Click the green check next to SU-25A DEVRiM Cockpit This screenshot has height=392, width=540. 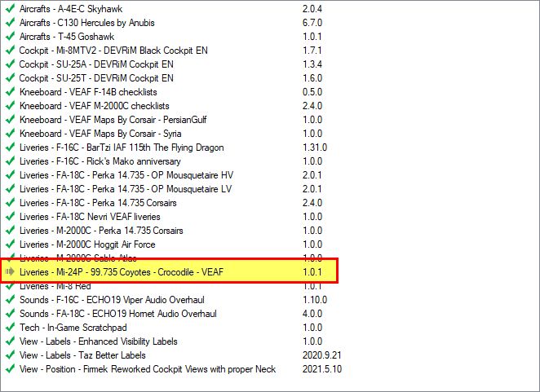pos(10,64)
